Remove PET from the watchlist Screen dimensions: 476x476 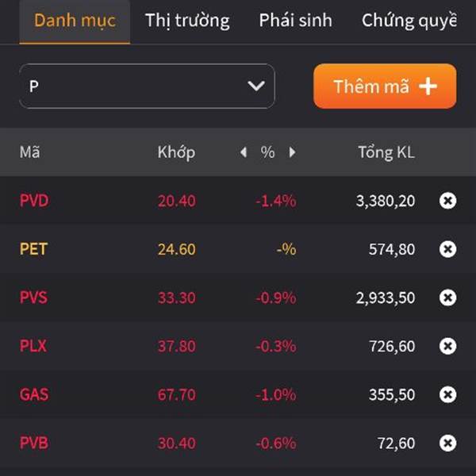447,249
